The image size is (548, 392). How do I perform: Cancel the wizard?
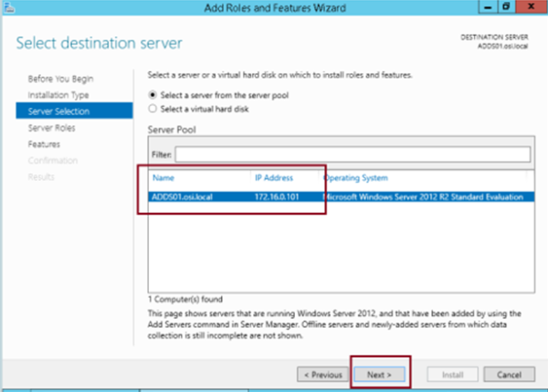coord(509,374)
